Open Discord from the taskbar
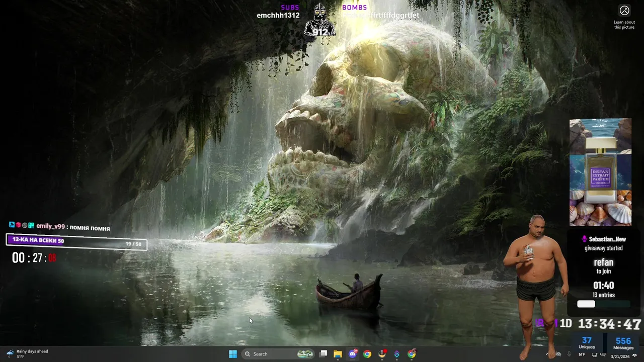 (353, 354)
